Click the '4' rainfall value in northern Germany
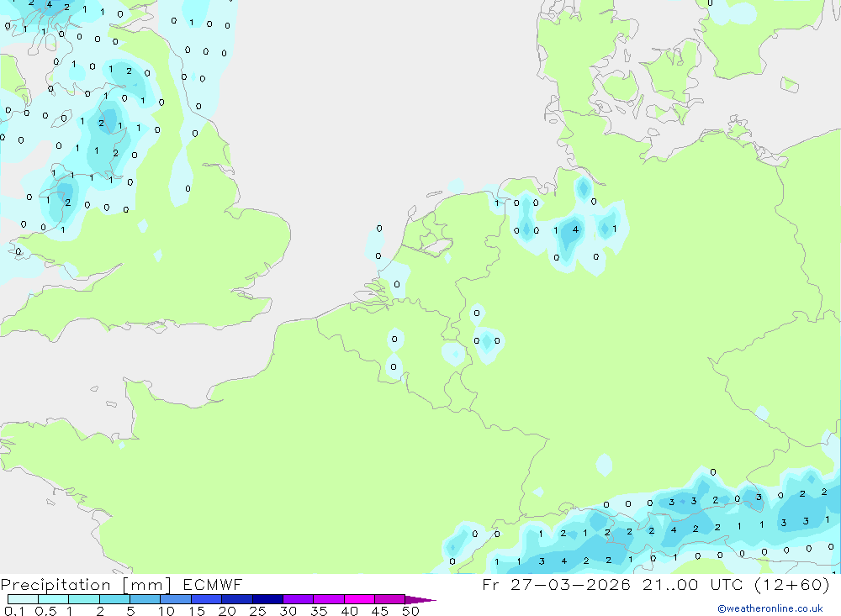Screen dimensions: 841x616 [575, 229]
